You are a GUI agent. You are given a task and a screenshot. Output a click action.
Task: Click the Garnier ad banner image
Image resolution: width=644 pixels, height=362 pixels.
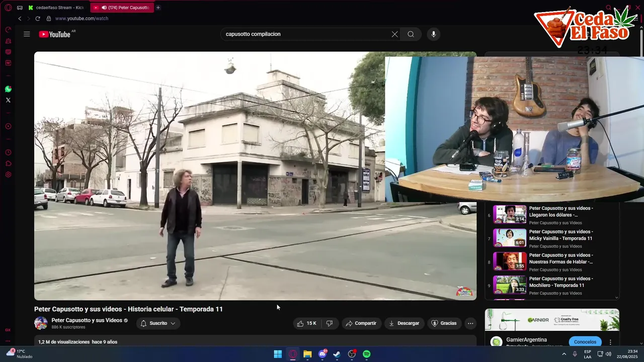pyautogui.click(x=552, y=320)
